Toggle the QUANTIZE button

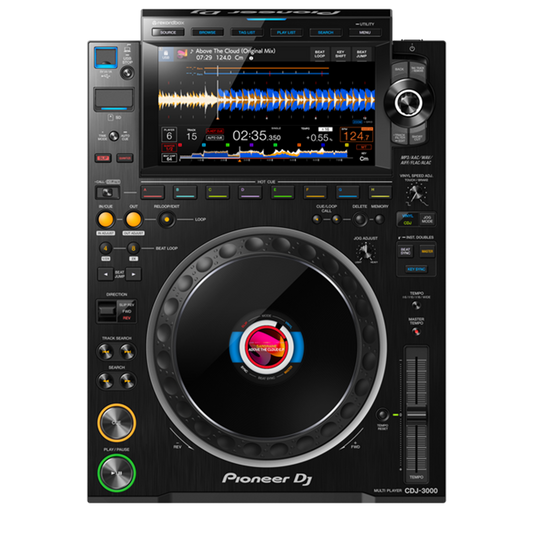tap(125, 158)
